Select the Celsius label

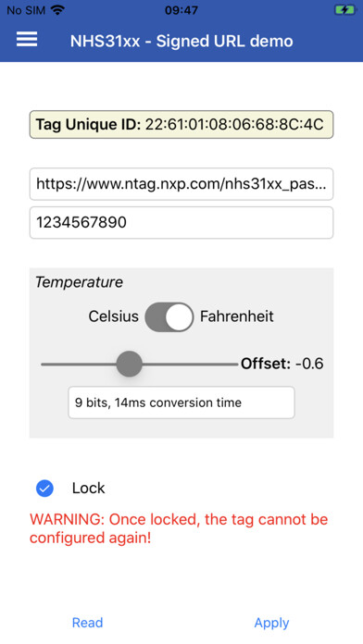coord(114,316)
